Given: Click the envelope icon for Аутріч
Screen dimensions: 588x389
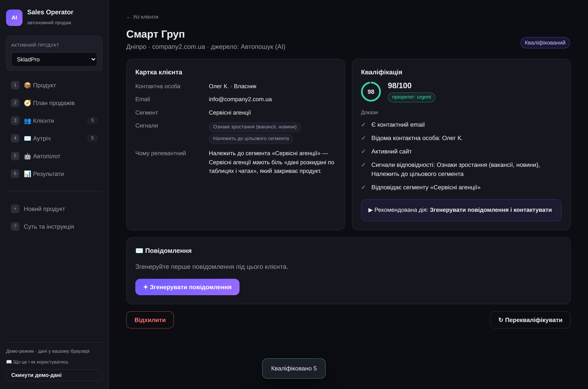Looking at the screenshot, I should 27,139.
